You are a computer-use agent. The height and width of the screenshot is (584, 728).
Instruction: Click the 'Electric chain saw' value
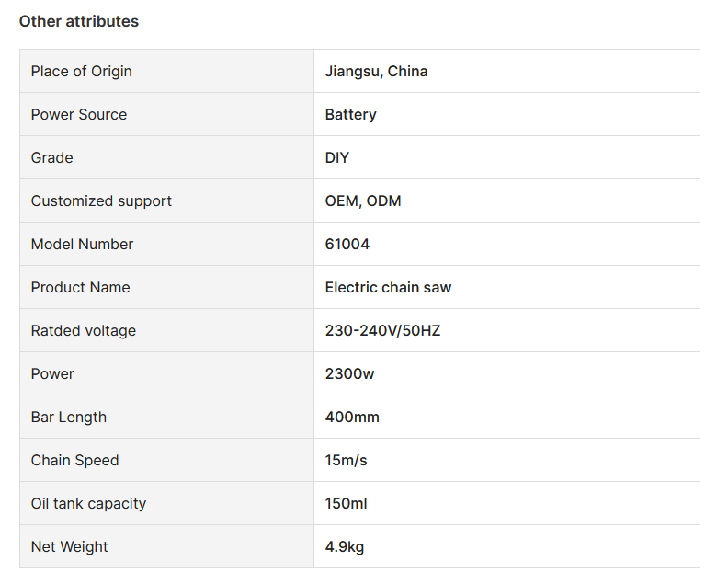[388, 287]
